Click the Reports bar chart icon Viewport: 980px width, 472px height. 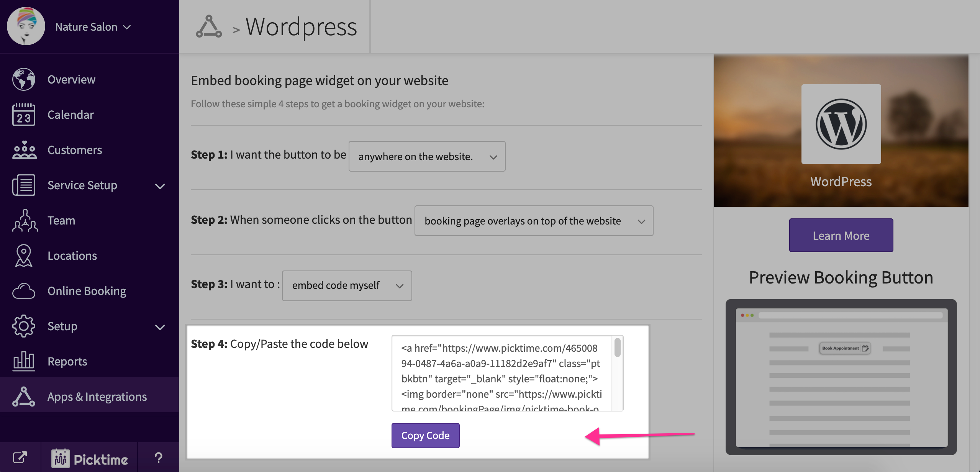click(x=24, y=361)
